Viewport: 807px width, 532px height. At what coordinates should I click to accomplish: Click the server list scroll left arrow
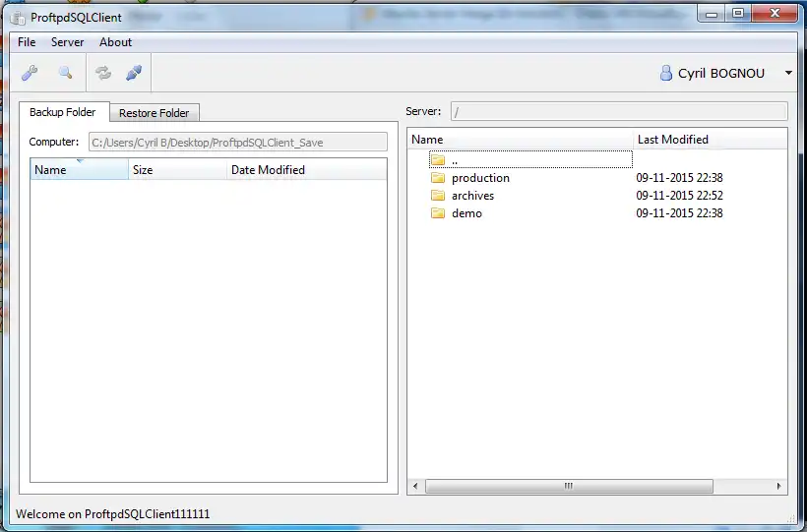416,486
